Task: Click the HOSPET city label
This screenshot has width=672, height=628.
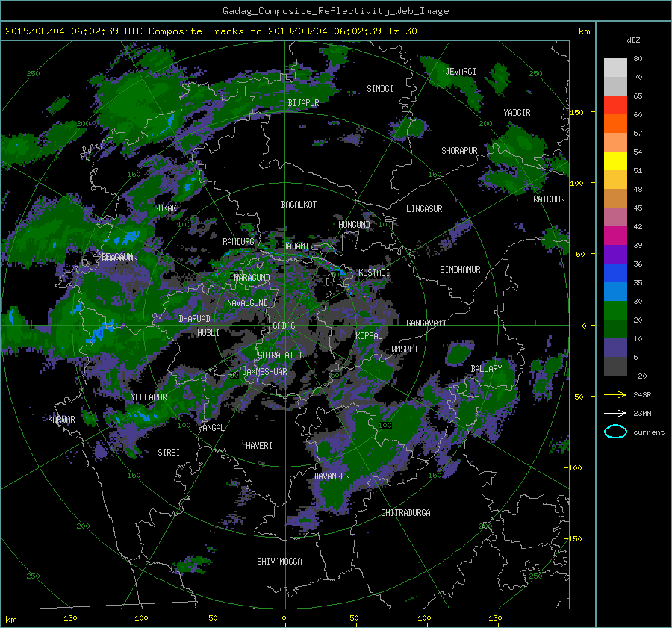Action: (405, 349)
